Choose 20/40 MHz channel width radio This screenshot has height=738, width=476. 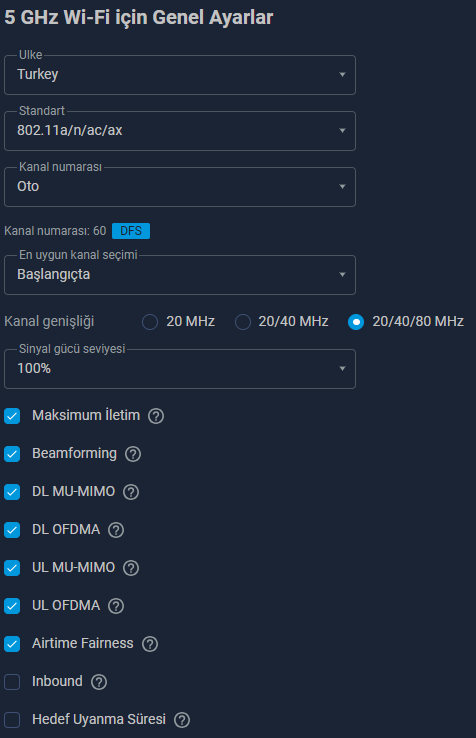[243, 322]
